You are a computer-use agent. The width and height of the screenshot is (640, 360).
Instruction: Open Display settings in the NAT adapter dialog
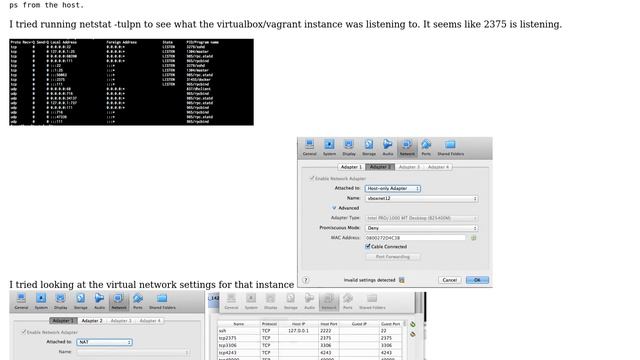pyautogui.click(x=60, y=301)
